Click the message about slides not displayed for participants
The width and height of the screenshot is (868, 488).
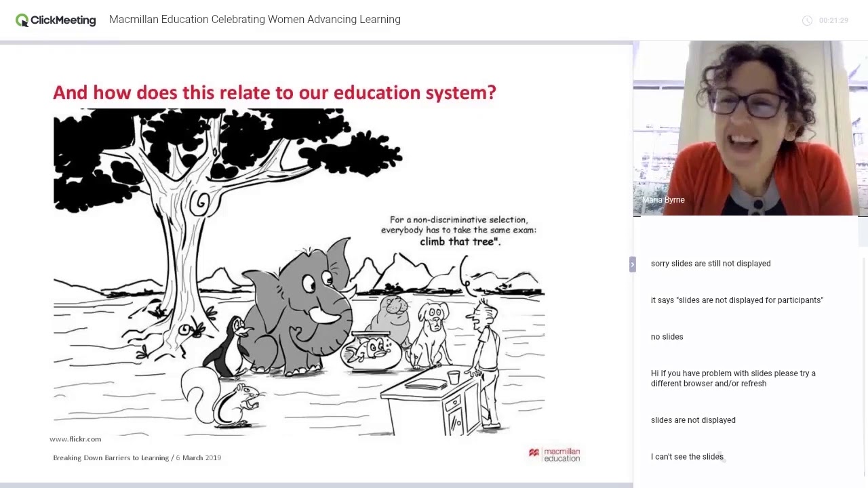pos(737,300)
